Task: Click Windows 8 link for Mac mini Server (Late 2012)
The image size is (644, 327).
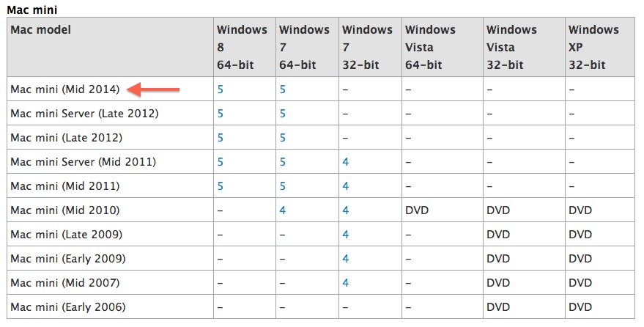Action: click(x=220, y=114)
